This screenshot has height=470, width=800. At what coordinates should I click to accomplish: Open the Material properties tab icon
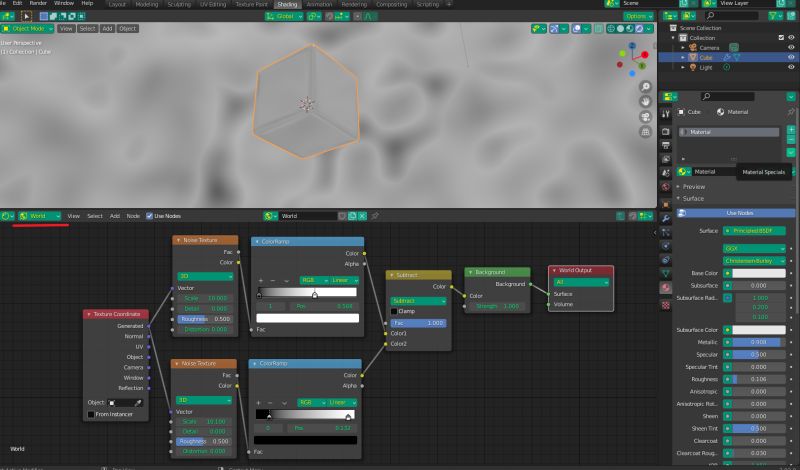coord(665,288)
